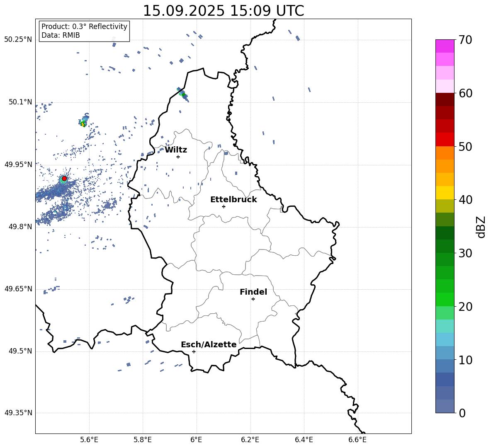Click the Esch/Alzette station cross marker

(194, 351)
